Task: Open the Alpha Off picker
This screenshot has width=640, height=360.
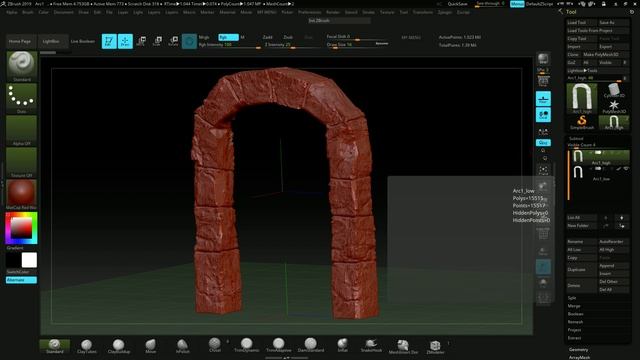Action: (x=22, y=131)
